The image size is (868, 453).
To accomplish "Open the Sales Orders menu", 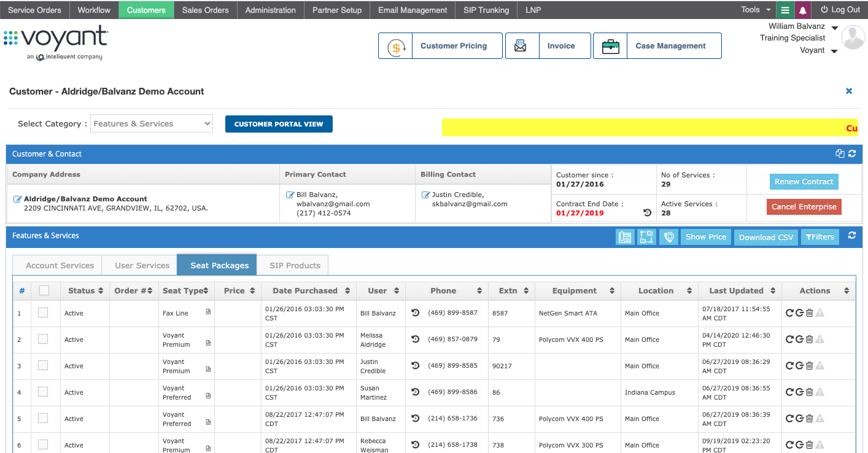I will (x=205, y=10).
